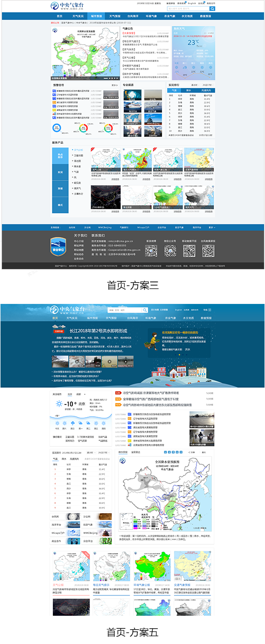This screenshot has height=644, width=265.
Task: Click 气象期刊 in the 友情链接 bar
Action: pos(124,227)
